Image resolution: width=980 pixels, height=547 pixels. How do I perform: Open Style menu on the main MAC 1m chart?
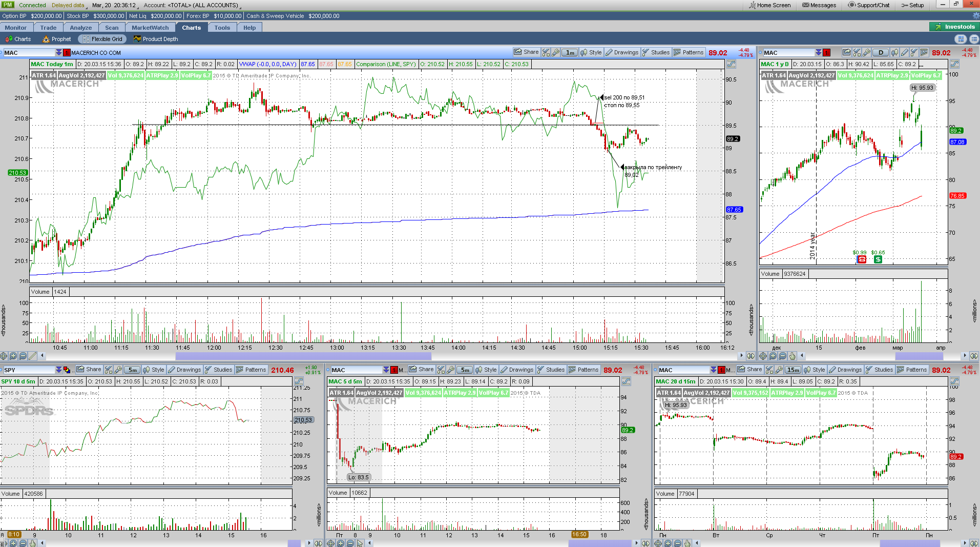(591, 52)
